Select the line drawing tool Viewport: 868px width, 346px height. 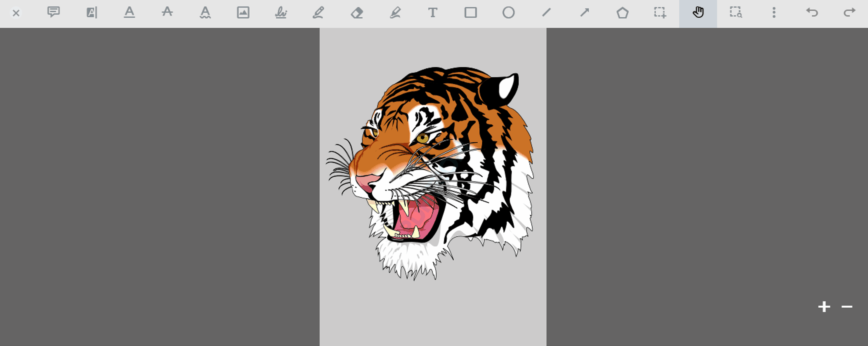[x=547, y=12]
